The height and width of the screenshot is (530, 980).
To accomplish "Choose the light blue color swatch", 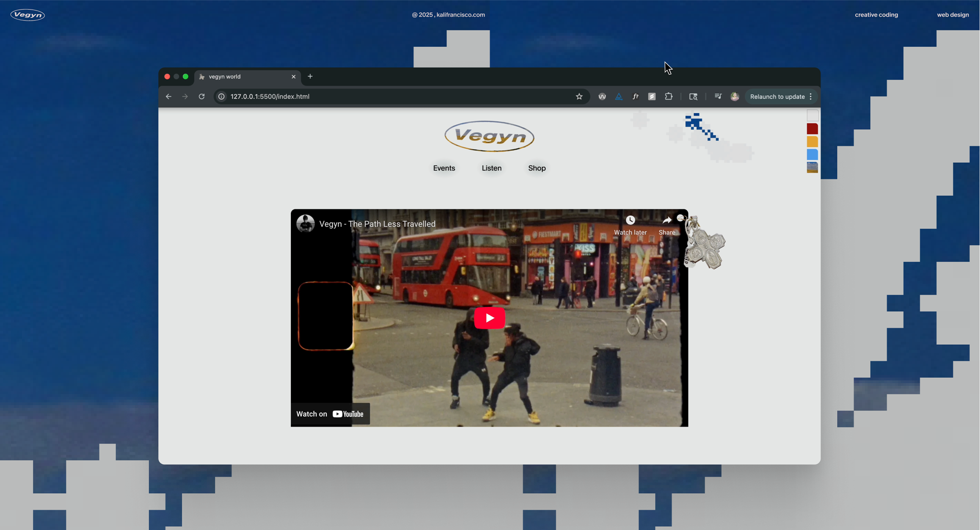I will (x=812, y=155).
